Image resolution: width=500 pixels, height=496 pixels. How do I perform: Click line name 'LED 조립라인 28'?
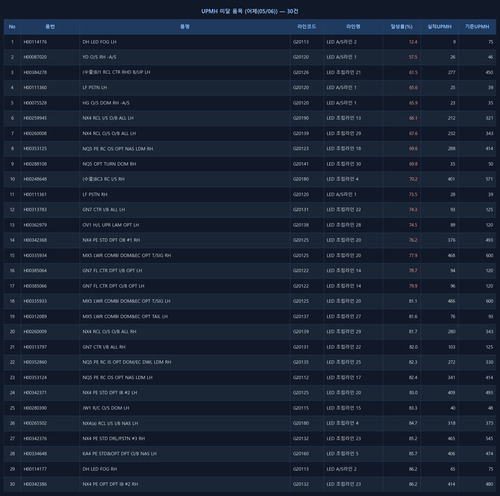click(x=343, y=225)
